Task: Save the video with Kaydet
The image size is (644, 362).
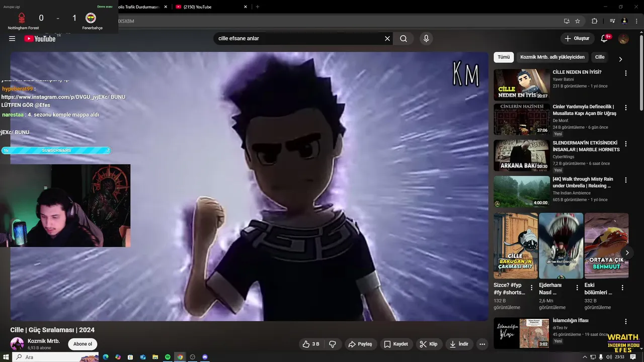Action: click(396, 344)
